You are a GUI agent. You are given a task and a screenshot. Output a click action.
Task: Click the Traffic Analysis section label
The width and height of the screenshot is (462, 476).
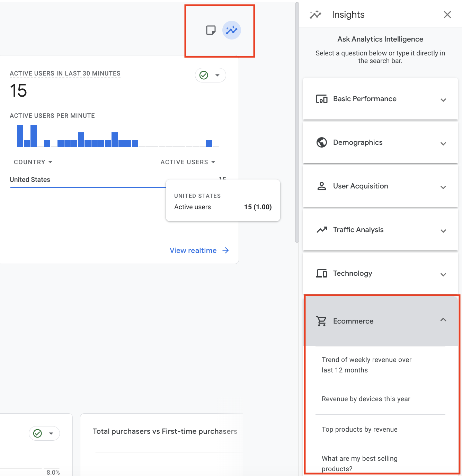tap(358, 230)
